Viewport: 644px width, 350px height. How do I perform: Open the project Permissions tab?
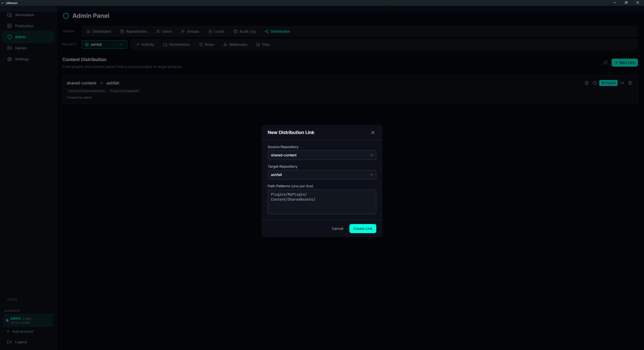[176, 45]
